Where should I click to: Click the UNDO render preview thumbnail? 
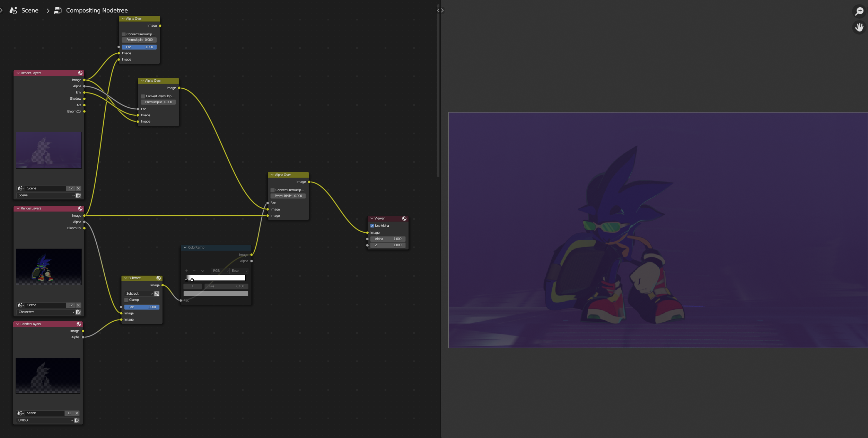pyautogui.click(x=48, y=375)
